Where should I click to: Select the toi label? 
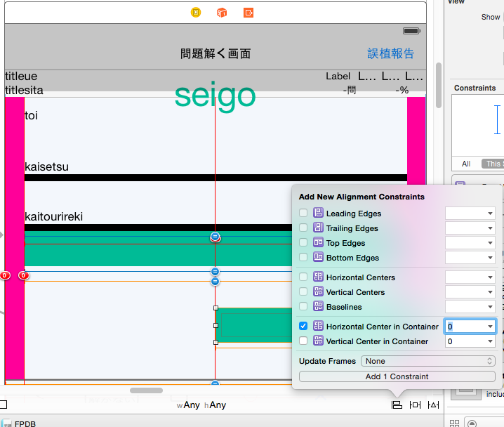pos(31,115)
